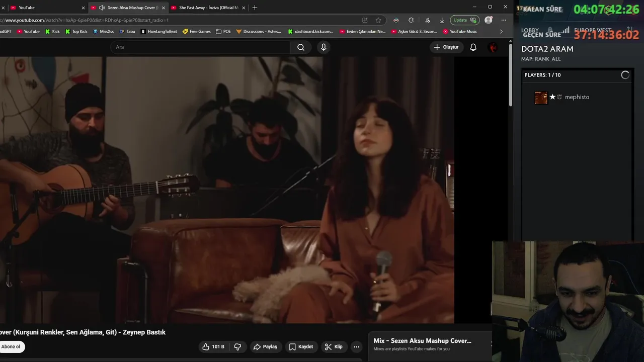Open the Discussions - Ashes bookmark
Screen dimensions: 644x362
[259, 31]
